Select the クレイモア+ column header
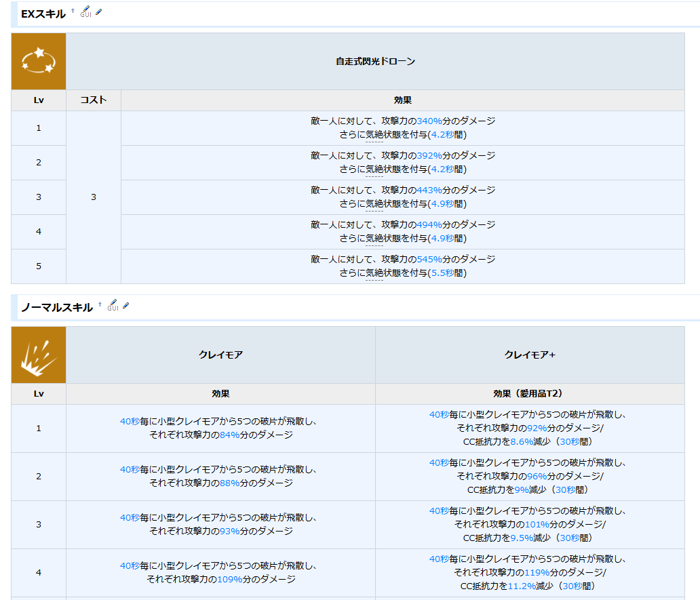This screenshot has height=600, width=700. pyautogui.click(x=530, y=355)
